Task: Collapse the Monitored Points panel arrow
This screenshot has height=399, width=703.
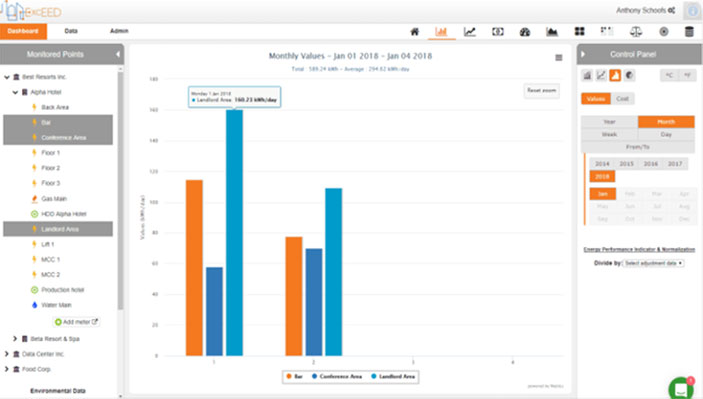Action: [117, 54]
